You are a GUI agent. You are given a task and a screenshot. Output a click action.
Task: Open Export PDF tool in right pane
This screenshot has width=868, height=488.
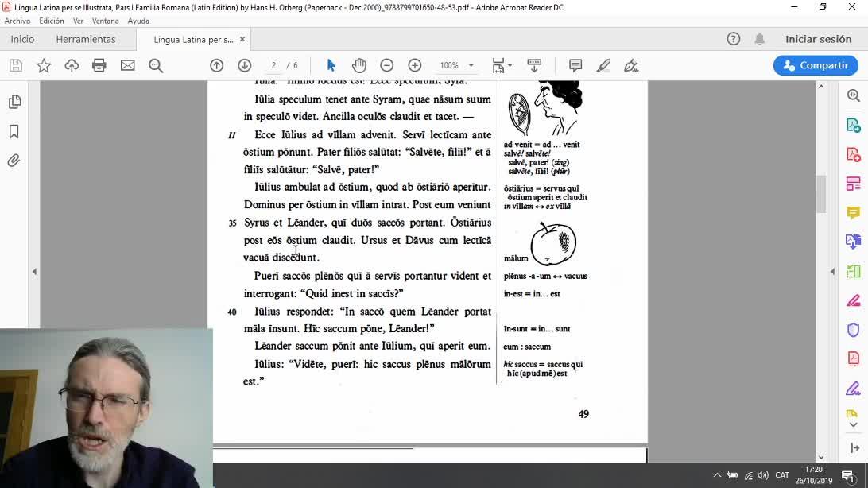854,125
